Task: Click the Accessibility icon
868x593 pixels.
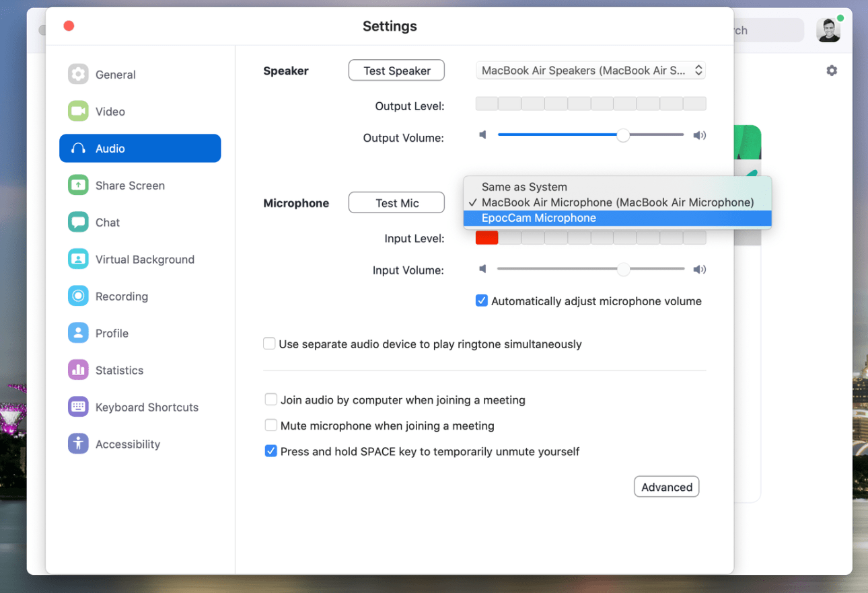Action: coord(78,444)
